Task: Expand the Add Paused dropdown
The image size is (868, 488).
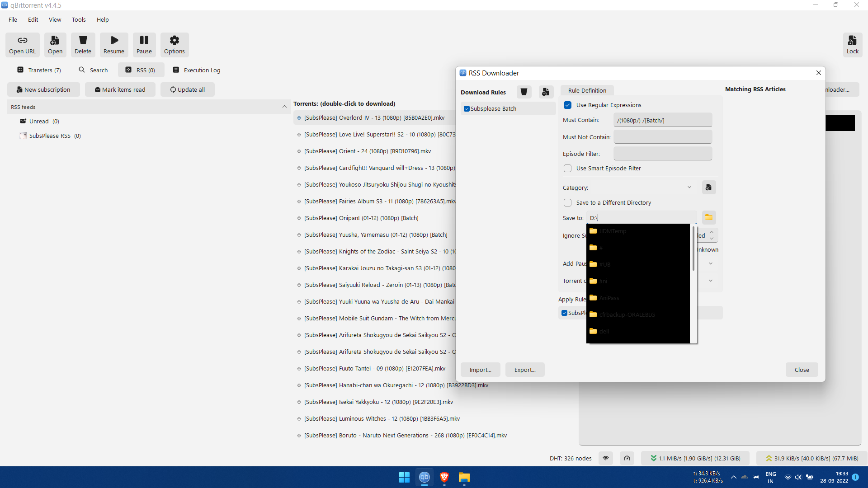Action: click(710, 263)
